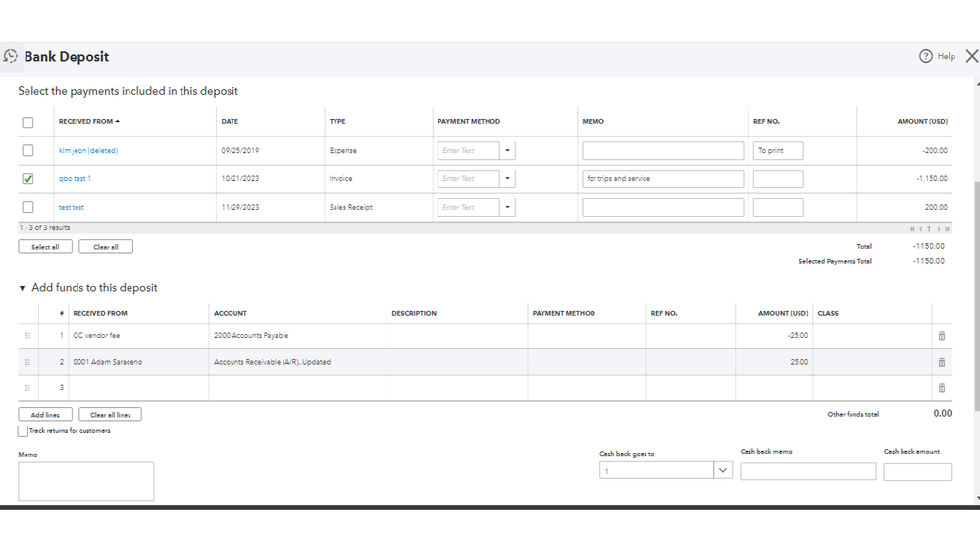Open Cash back goes to dropdown
The image size is (980, 551).
[x=723, y=471]
